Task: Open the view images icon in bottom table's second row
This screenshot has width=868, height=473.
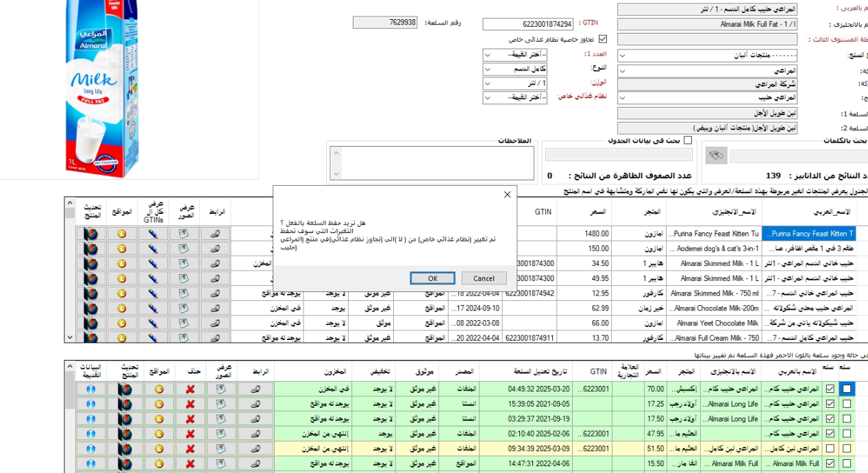Action: pyautogui.click(x=221, y=404)
